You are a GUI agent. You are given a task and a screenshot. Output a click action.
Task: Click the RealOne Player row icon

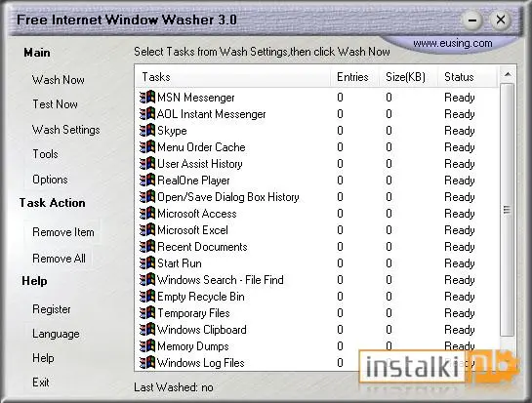[147, 181]
